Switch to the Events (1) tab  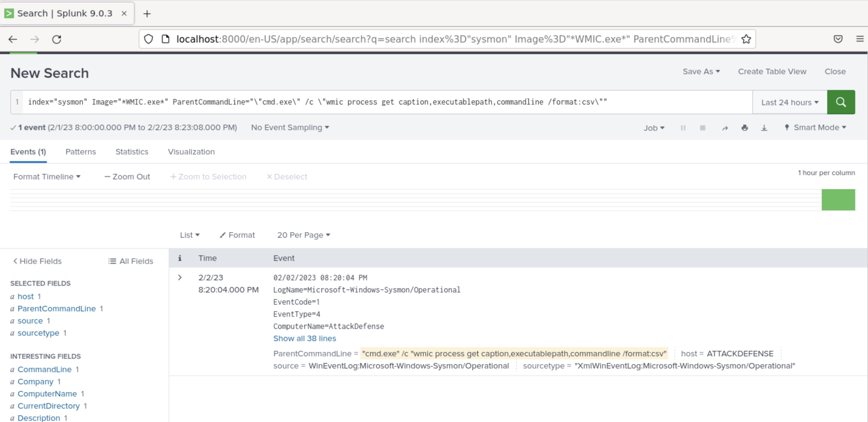pyautogui.click(x=28, y=152)
